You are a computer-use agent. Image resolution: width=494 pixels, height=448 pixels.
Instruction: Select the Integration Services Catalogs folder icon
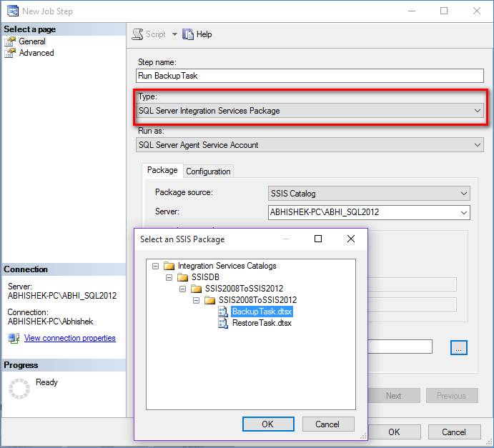coord(169,266)
